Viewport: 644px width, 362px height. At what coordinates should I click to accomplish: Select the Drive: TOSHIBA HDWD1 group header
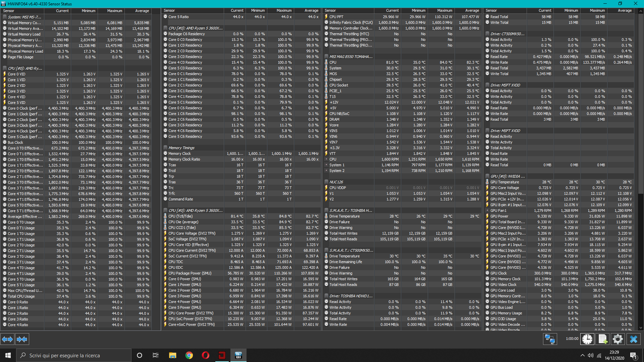(402, 296)
